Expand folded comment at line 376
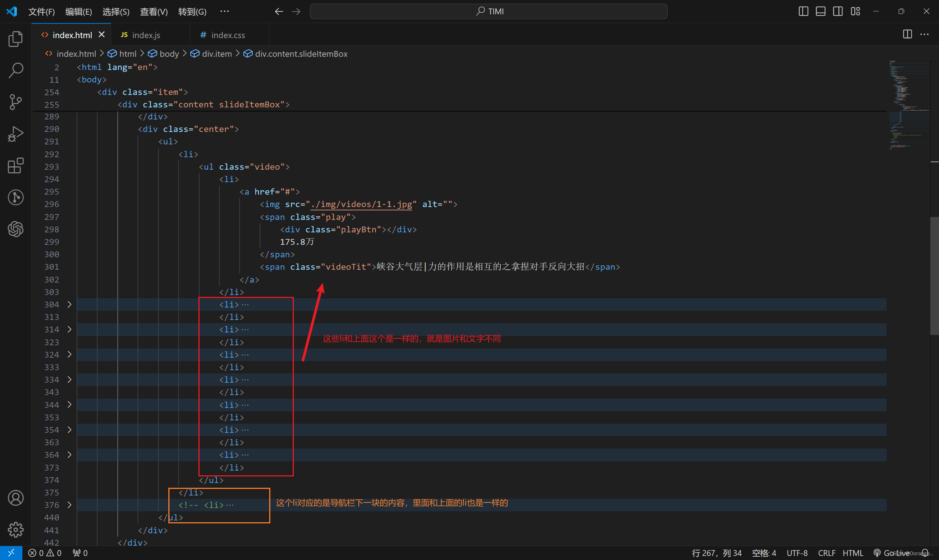The image size is (939, 560). click(x=69, y=505)
